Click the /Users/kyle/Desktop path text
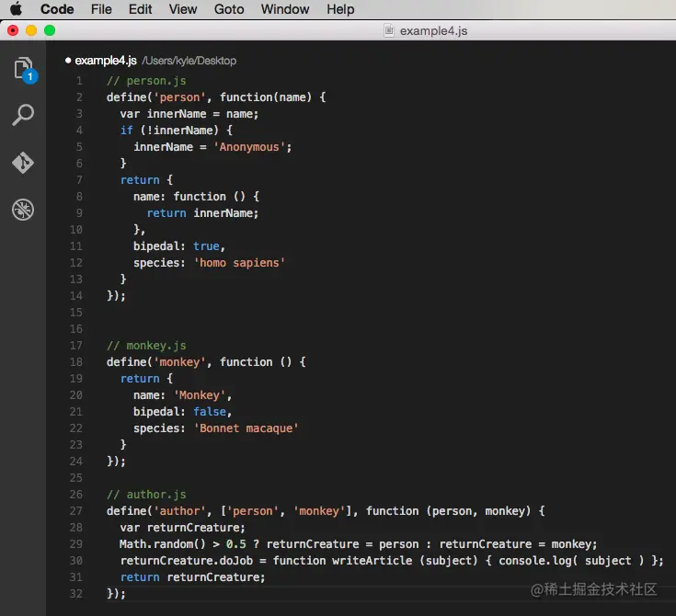Image resolution: width=676 pixels, height=616 pixels. point(189,61)
